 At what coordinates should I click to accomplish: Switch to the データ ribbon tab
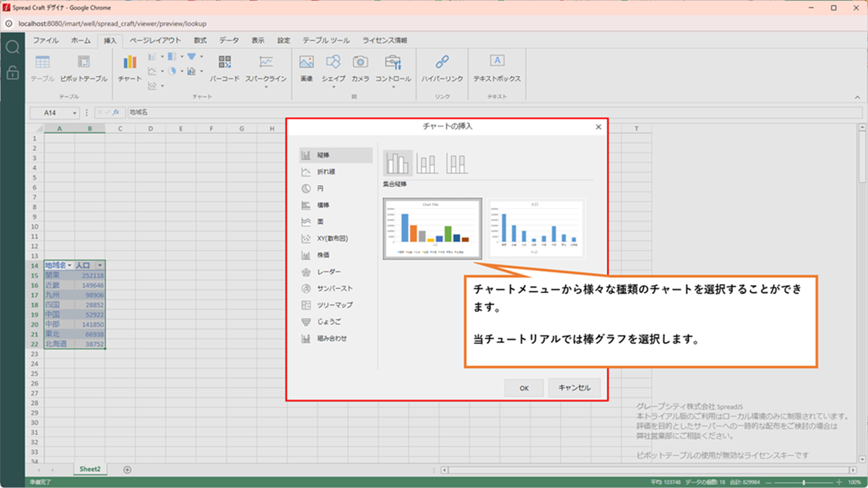click(x=229, y=41)
